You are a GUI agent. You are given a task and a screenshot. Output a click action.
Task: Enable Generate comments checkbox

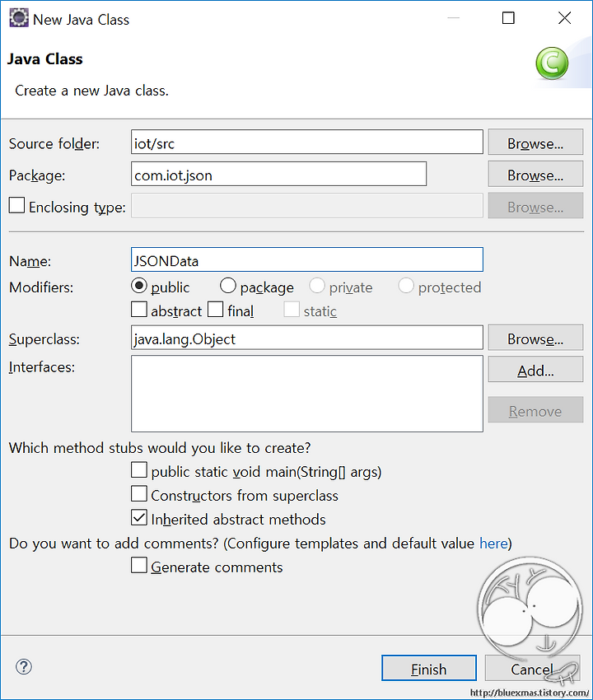[139, 565]
